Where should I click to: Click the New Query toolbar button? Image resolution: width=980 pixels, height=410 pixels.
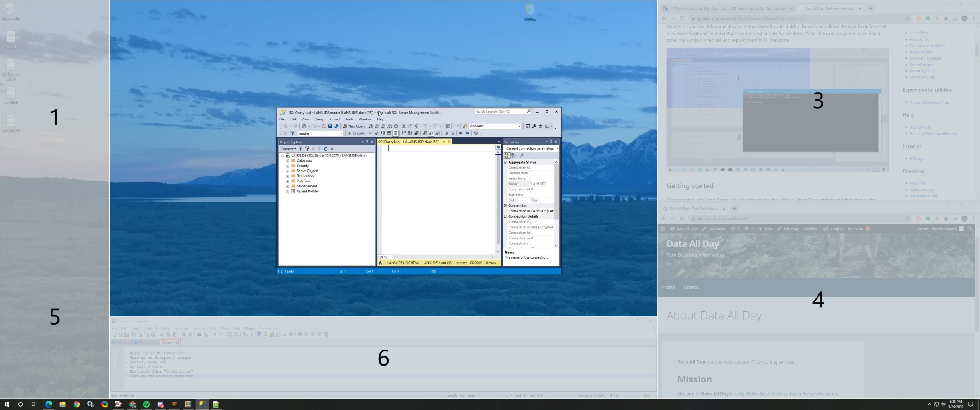[354, 126]
